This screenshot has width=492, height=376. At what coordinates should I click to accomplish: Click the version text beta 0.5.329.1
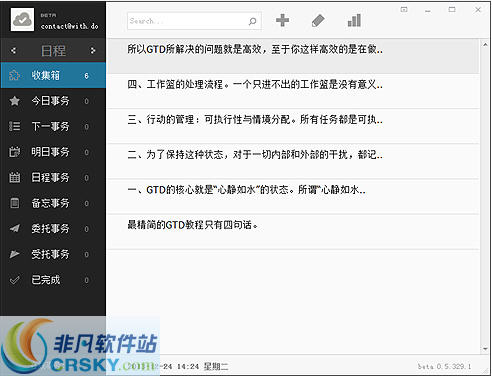click(445, 366)
